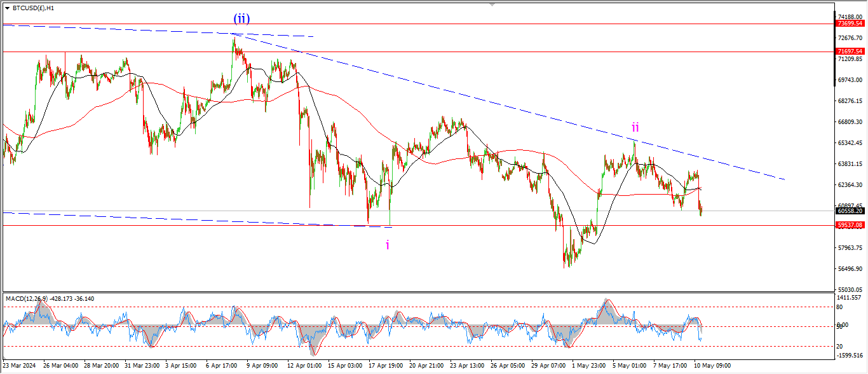Select the blue (ii) wave label
Screen dimensions: 868x374
point(241,19)
